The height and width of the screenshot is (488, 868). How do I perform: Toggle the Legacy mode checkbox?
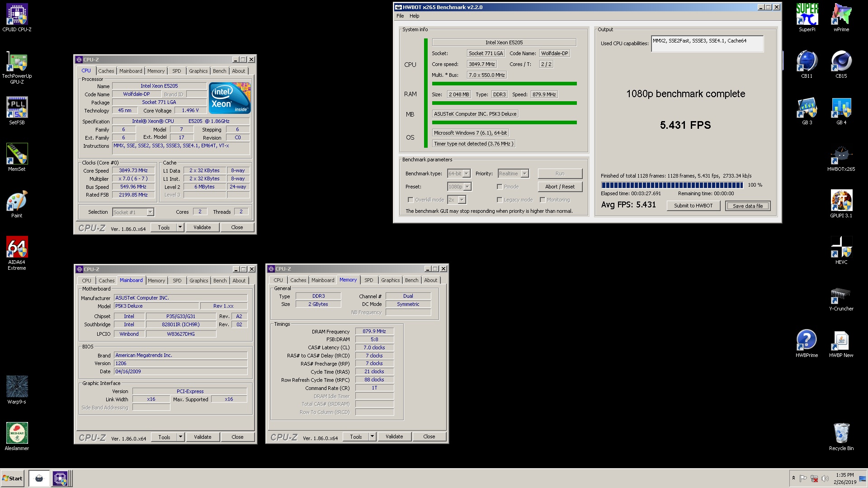tap(500, 200)
